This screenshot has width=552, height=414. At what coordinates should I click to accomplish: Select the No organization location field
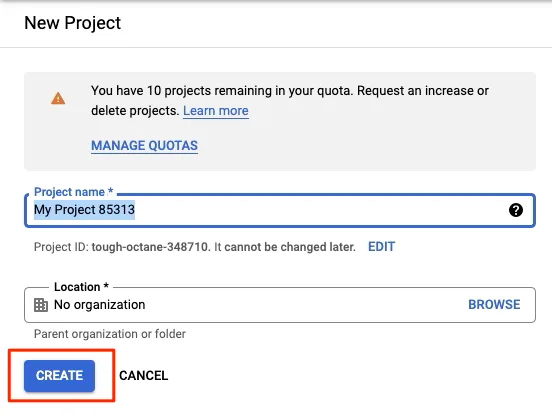click(280, 305)
